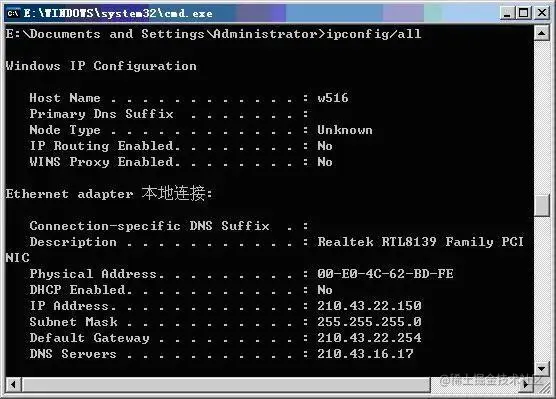This screenshot has width=556, height=399.
Task: Click the DNS server value 210.43.16.17
Action: [365, 353]
